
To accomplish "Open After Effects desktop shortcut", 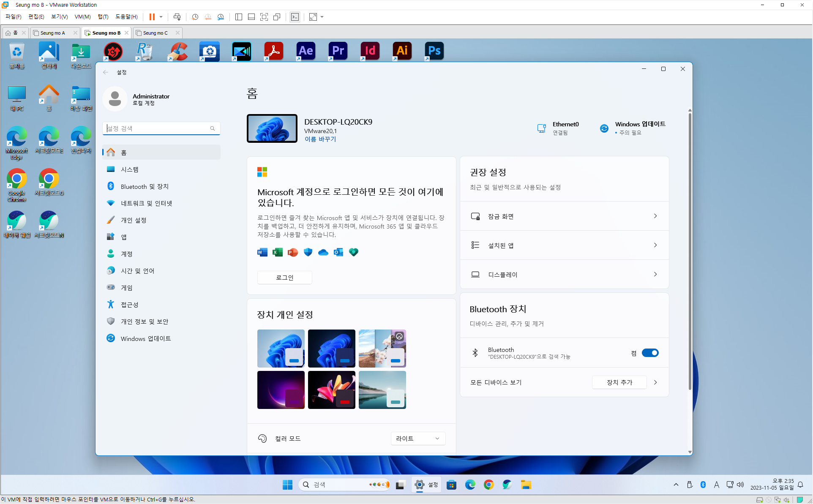I will tap(306, 51).
